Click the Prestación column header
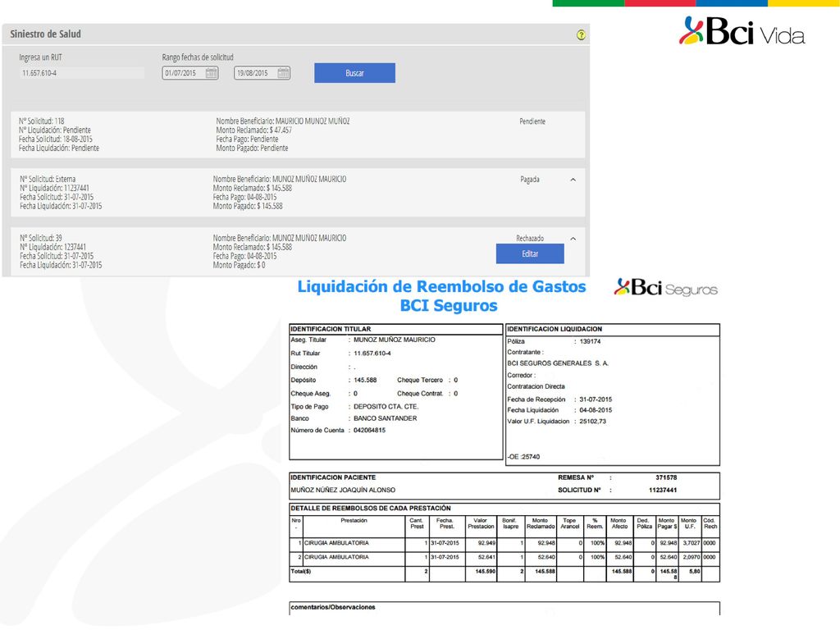Screen dimensions: 840x630 (x=354, y=521)
